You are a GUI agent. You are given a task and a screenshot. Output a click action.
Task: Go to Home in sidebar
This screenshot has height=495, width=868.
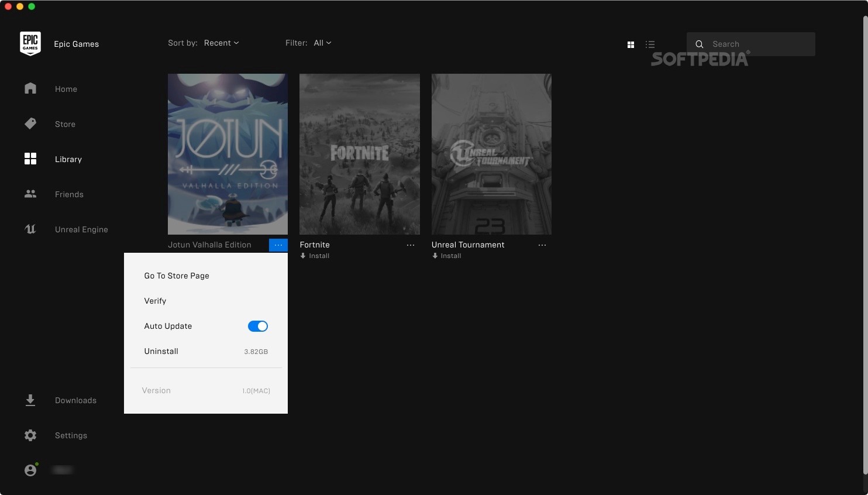point(66,89)
